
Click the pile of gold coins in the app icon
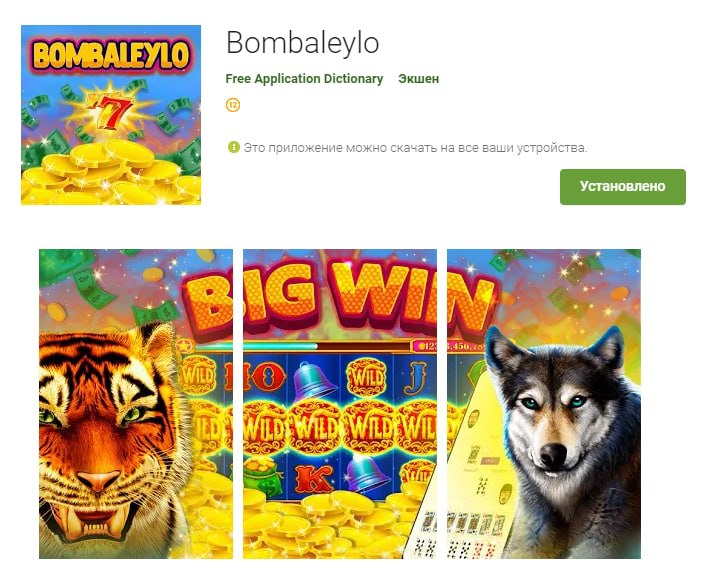tap(111, 175)
